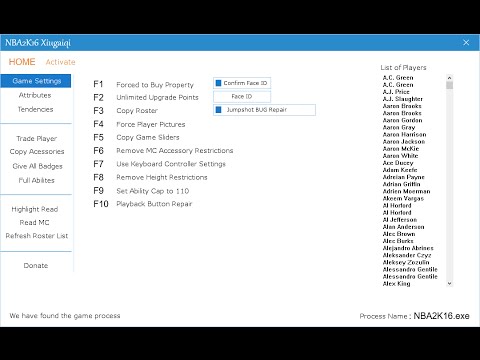Select Aaron Jackson from the list

(x=404, y=142)
